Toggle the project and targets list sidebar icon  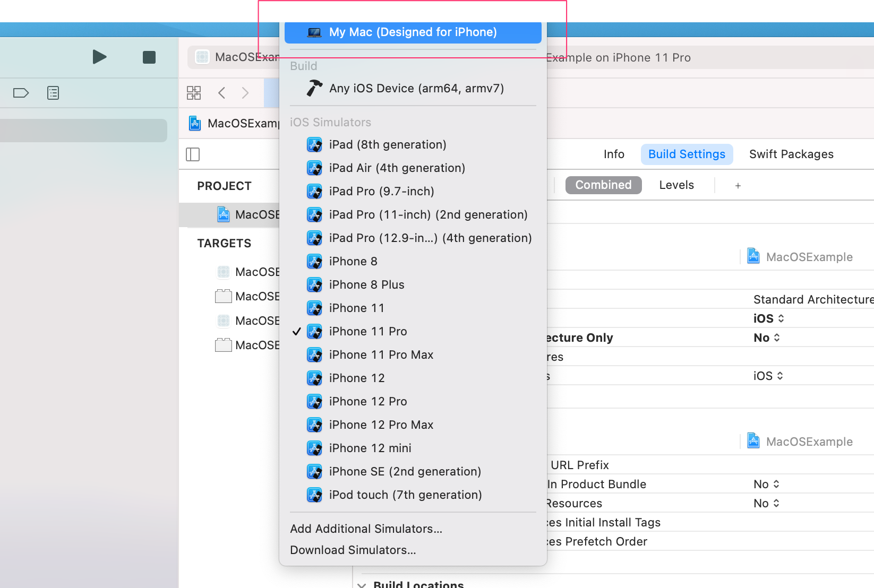click(193, 154)
